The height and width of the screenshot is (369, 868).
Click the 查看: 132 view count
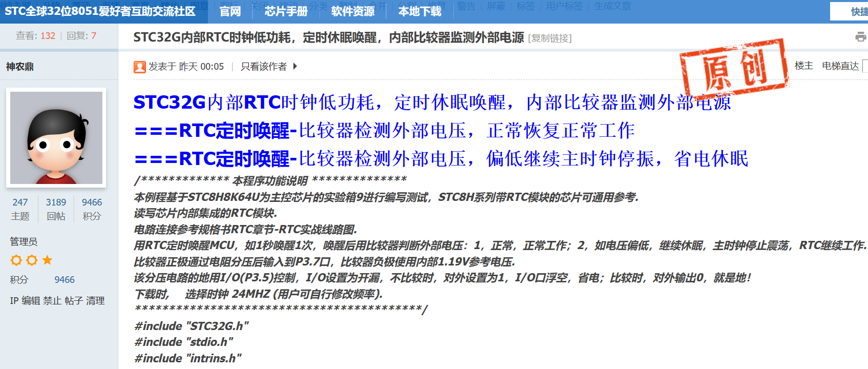pos(35,36)
